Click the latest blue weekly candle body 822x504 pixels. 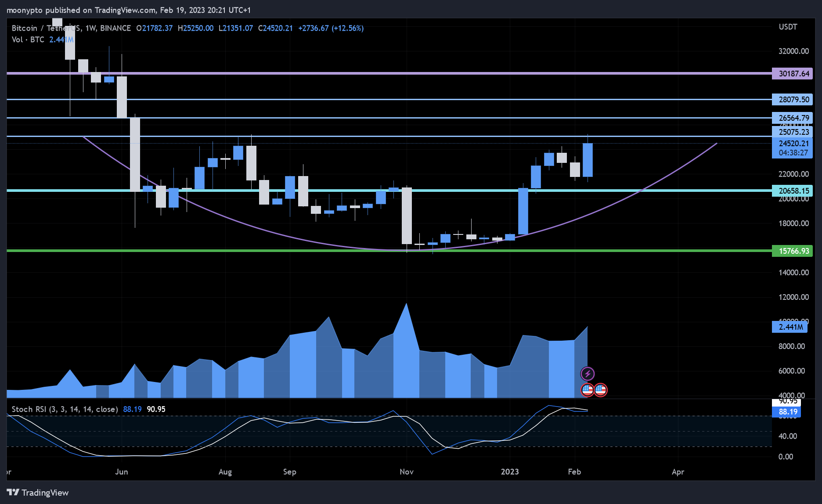tap(588, 160)
